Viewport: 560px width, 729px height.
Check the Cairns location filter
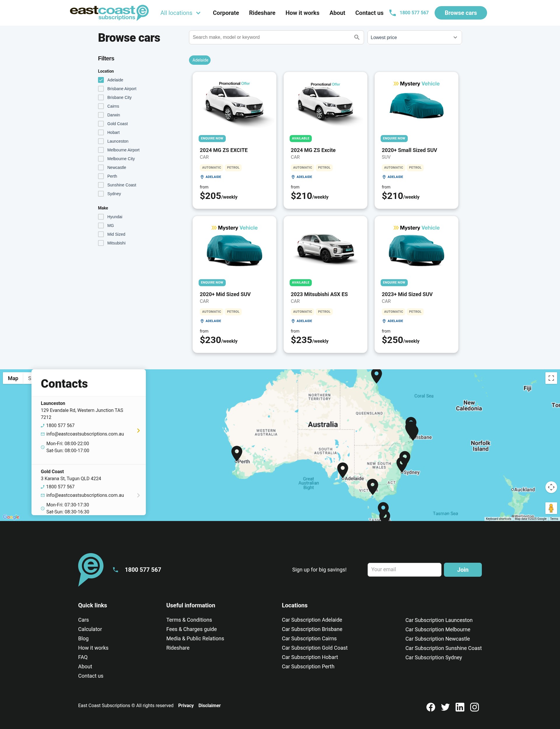(x=101, y=106)
